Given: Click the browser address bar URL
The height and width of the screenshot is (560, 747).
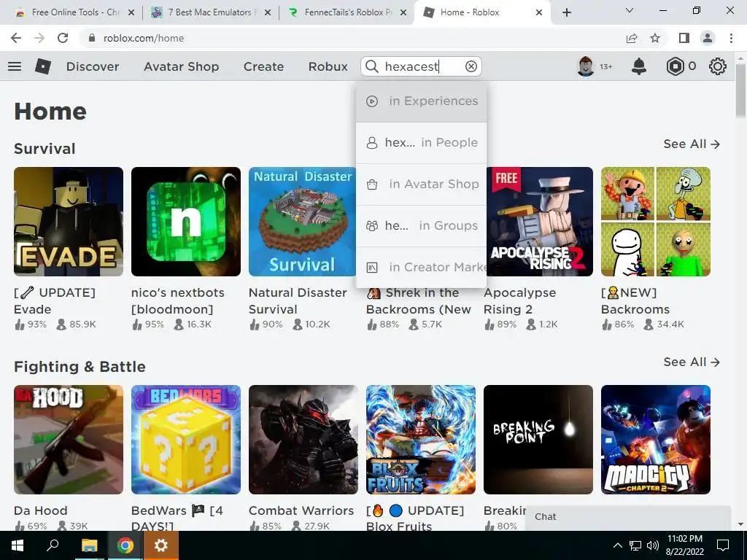Looking at the screenshot, I should tap(144, 38).
